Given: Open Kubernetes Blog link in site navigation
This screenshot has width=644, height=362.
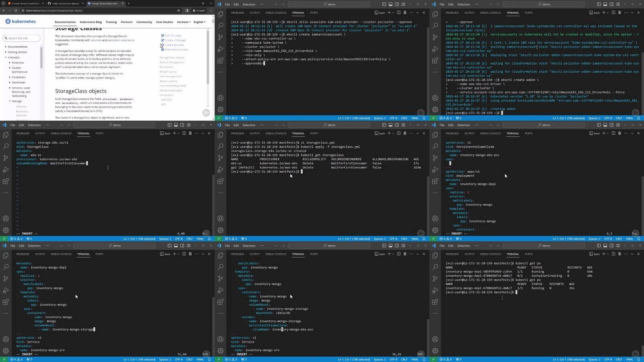Looking at the screenshot, I should pyautogui.click(x=91, y=22).
